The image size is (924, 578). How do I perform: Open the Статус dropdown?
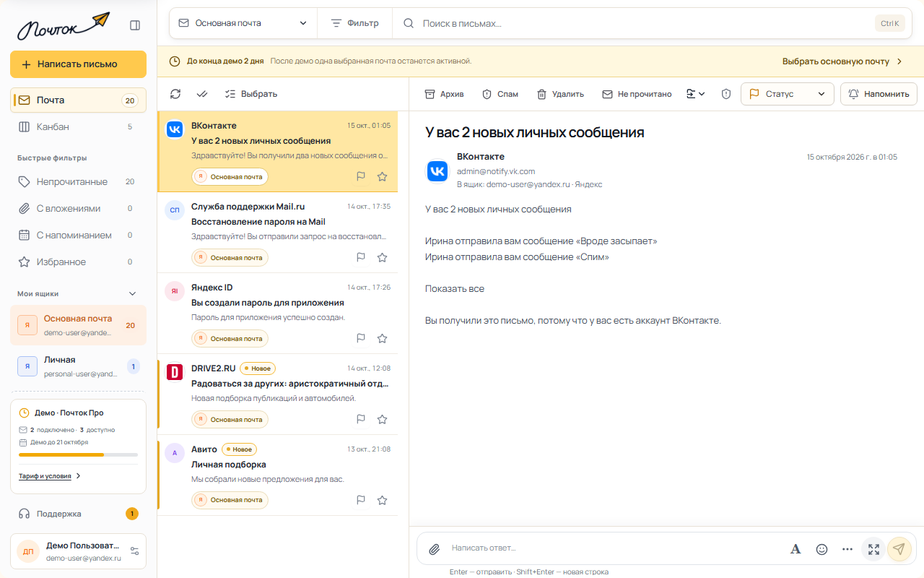[787, 94]
